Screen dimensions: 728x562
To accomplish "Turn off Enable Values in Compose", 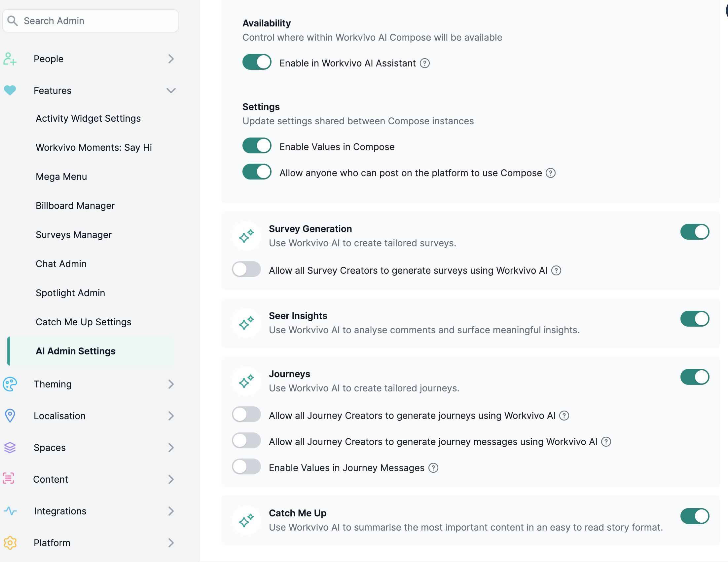I will (257, 146).
